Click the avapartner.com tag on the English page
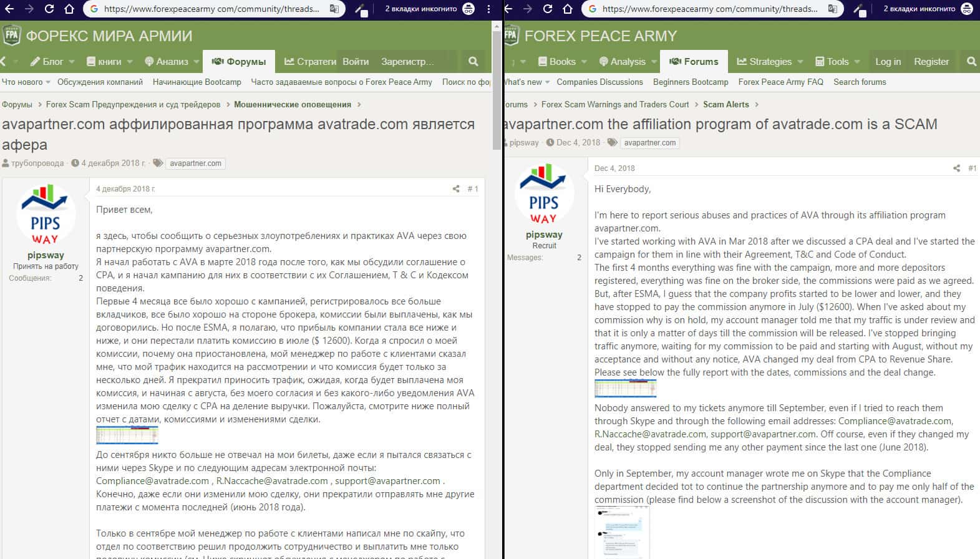980x559 pixels. [x=650, y=143]
